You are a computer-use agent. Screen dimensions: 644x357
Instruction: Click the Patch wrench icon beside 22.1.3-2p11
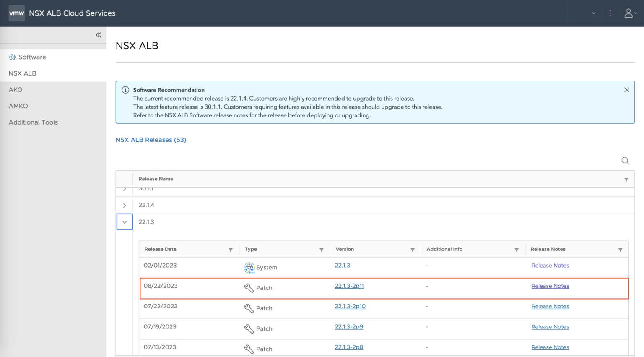249,287
